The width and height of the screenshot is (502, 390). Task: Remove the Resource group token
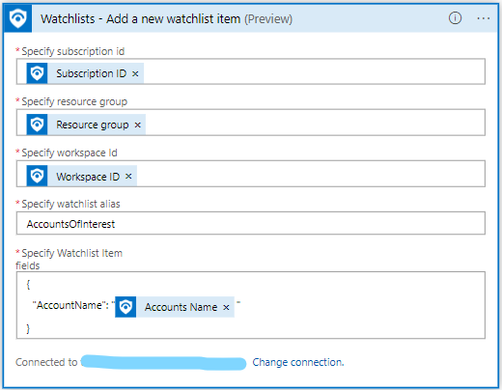click(x=137, y=125)
